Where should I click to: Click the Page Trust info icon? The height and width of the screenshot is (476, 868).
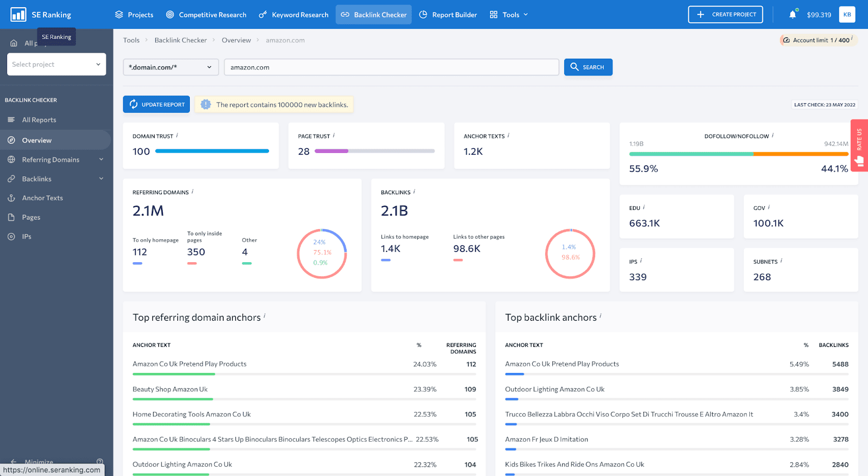[334, 136]
